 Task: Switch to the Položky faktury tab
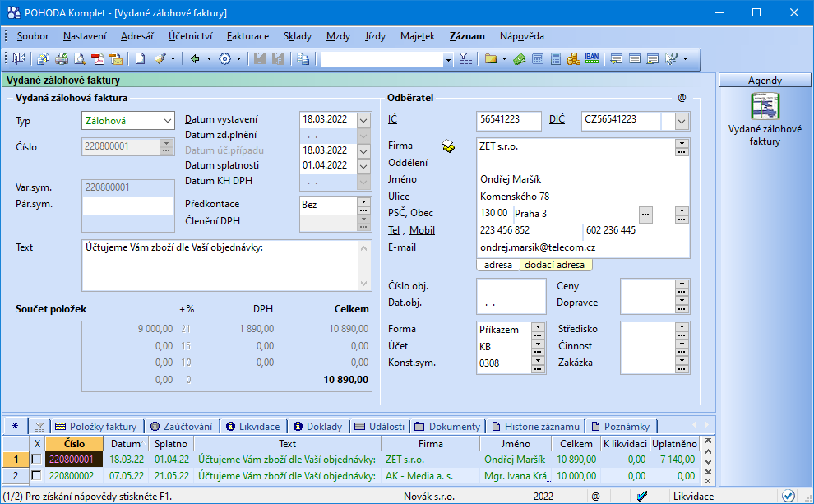[x=96, y=427]
